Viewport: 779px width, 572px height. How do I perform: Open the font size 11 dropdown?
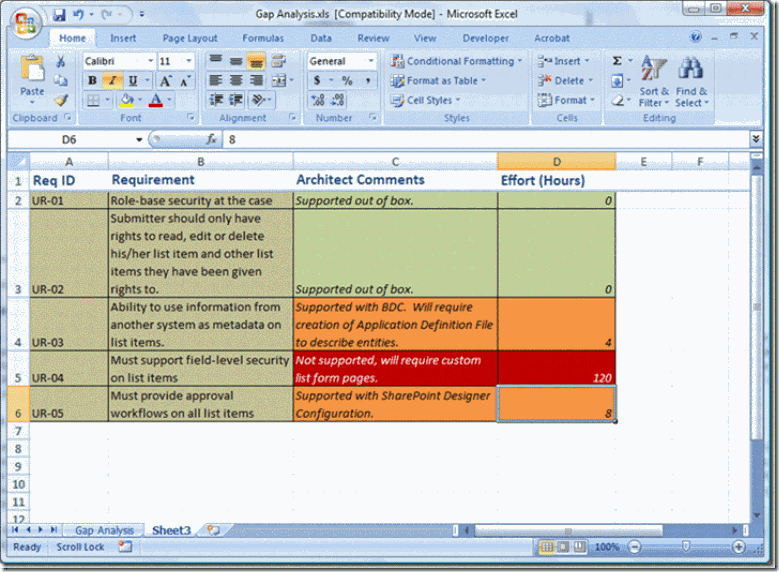point(189,61)
